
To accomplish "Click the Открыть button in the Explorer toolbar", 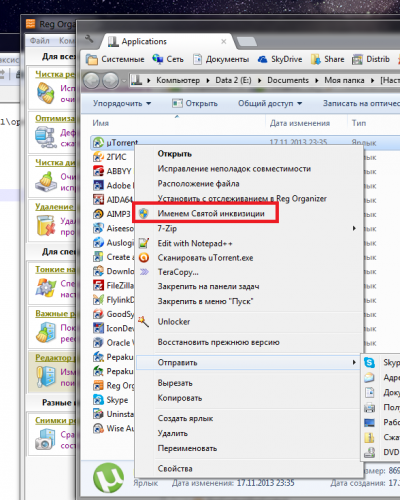I will tap(194, 103).
